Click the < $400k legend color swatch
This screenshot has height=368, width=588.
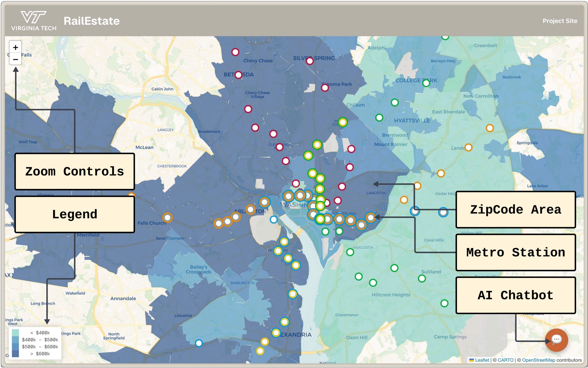16,333
